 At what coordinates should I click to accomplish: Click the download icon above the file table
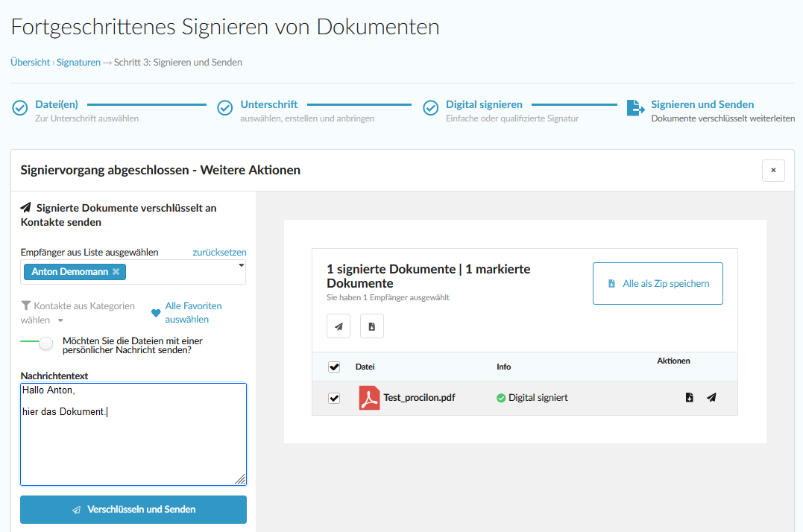(372, 326)
